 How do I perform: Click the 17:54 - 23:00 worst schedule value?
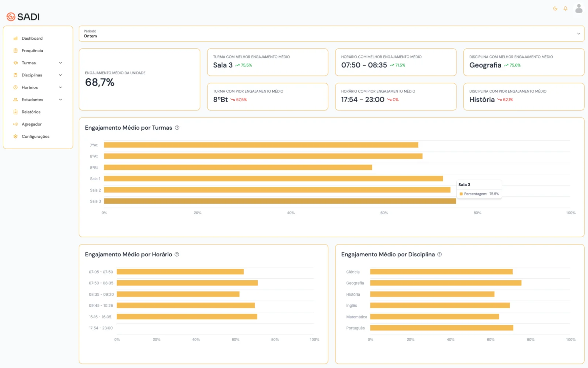click(363, 100)
